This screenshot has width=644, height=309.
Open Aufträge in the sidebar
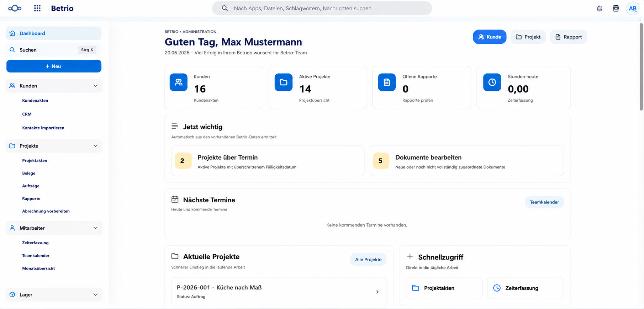31,186
